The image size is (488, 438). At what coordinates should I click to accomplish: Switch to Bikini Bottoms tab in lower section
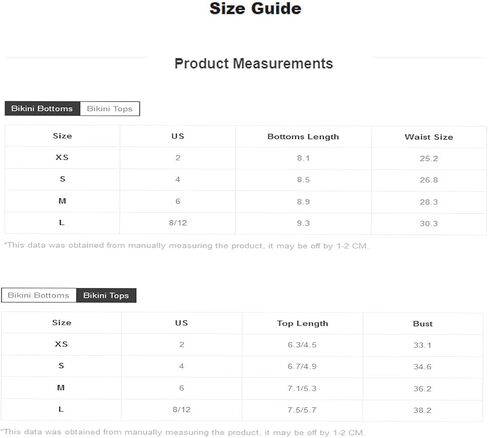[x=39, y=295]
